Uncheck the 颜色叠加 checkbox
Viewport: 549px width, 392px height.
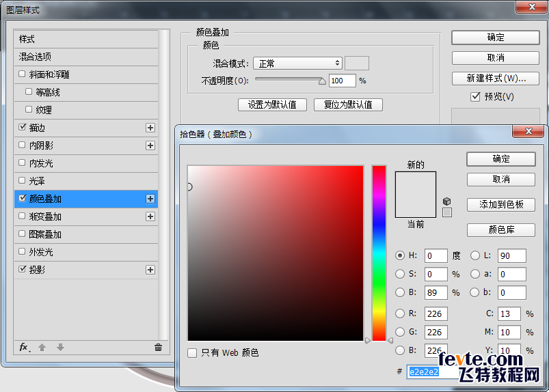pos(22,198)
